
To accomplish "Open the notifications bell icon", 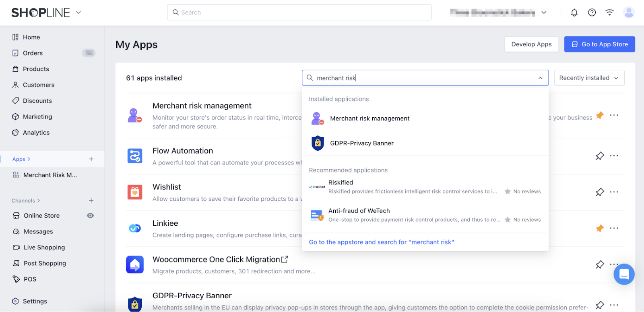I will (x=574, y=12).
